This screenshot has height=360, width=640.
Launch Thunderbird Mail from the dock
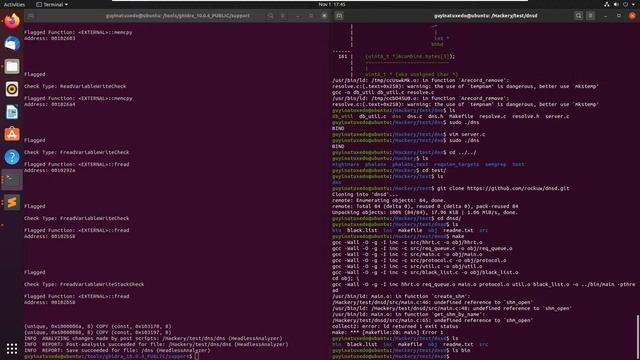12,43
